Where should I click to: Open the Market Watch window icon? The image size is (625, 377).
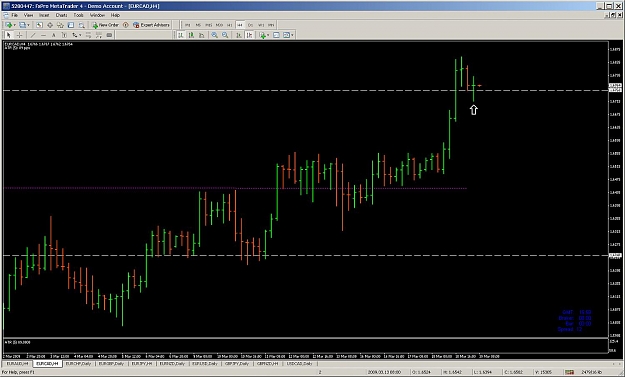39,25
